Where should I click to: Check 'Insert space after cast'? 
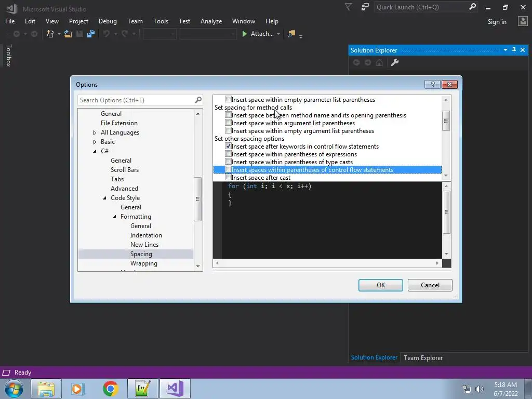(229, 178)
